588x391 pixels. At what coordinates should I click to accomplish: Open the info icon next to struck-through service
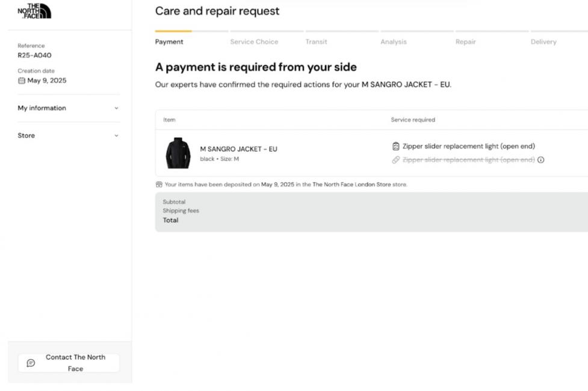(x=540, y=160)
